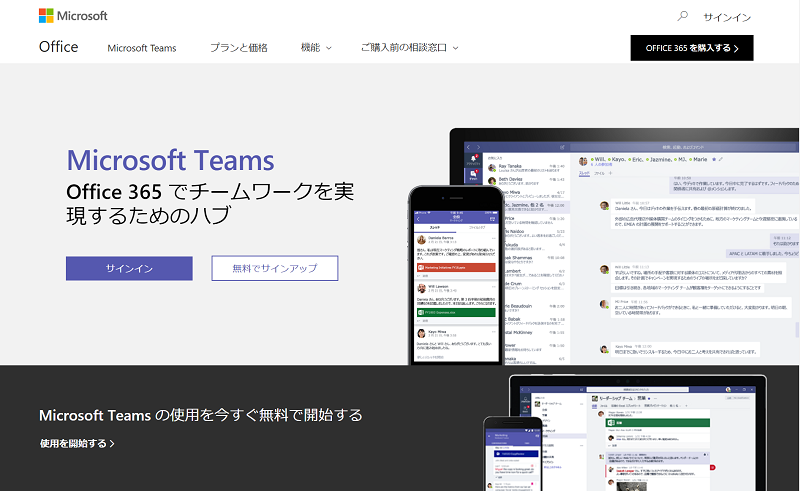The image size is (800, 491).
Task: Click 無料でサインアップ button
Action: (275, 268)
